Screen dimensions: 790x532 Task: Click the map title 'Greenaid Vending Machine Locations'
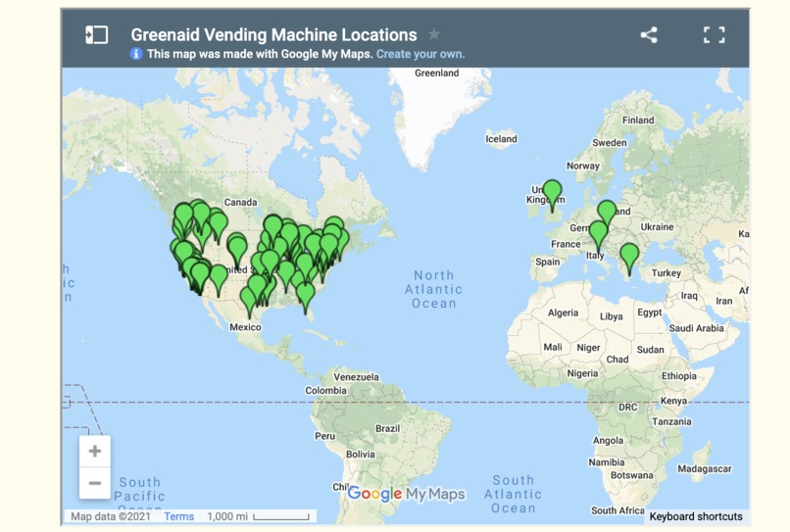(273, 34)
